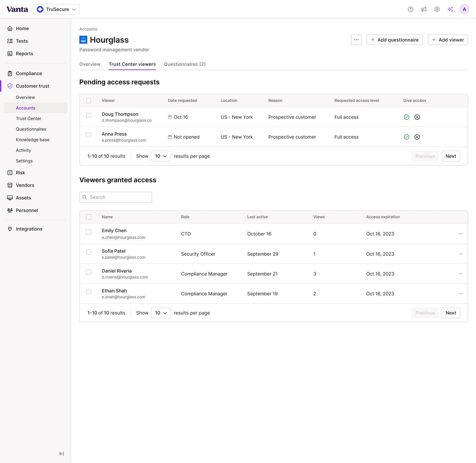
Task: Click Date requested column header
Action: [x=182, y=101]
